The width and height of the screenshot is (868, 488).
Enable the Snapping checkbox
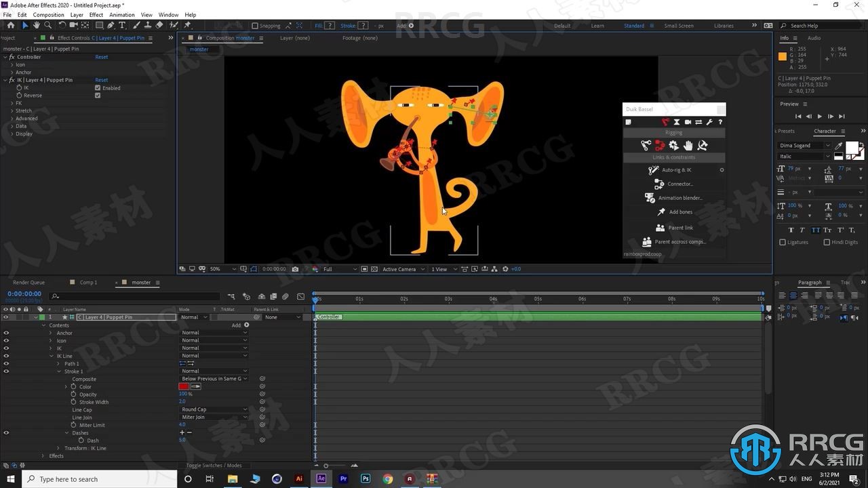click(x=255, y=26)
